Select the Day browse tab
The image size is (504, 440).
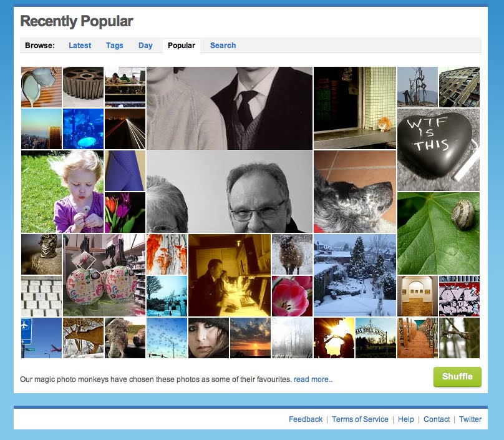[145, 46]
